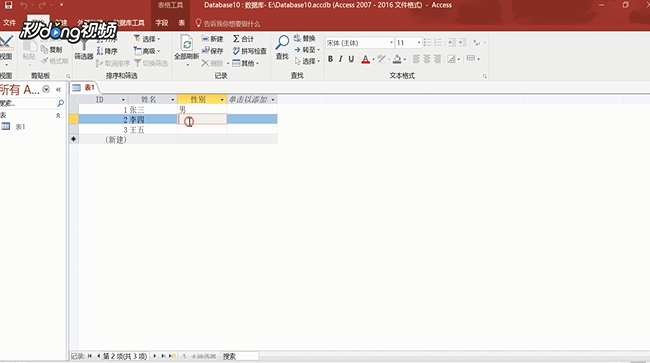Click the Refresh All (全部刷新) icon
Image resolution: width=650 pixels, height=363 pixels.
[187, 44]
